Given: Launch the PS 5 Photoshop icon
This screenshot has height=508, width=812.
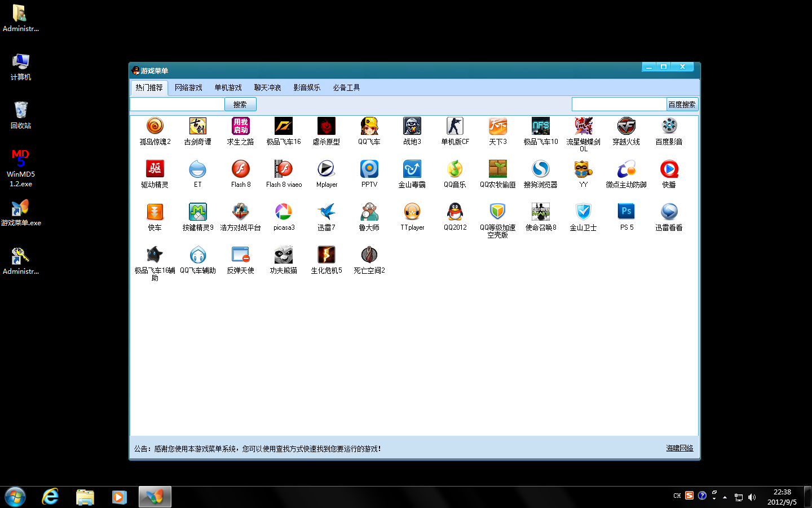Looking at the screenshot, I should pyautogui.click(x=626, y=212).
